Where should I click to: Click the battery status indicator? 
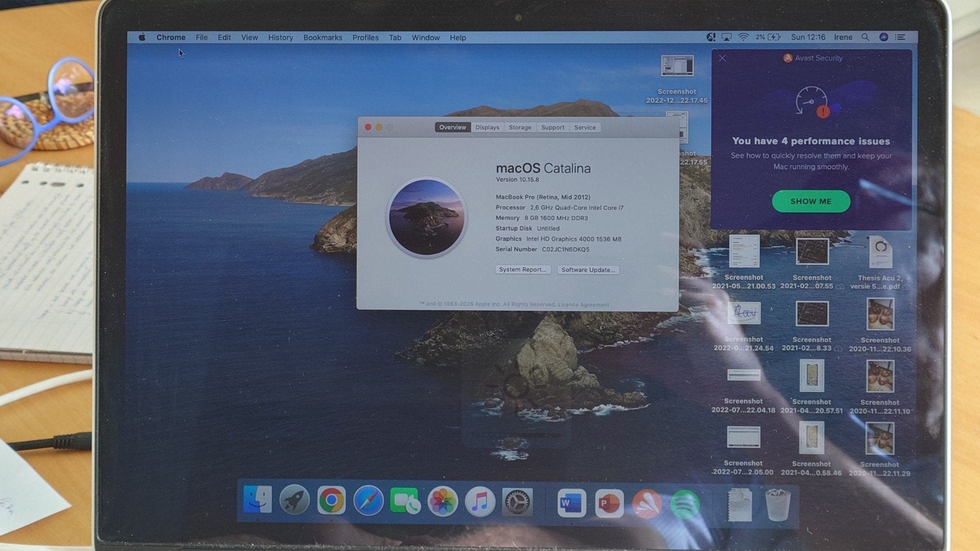click(x=768, y=37)
